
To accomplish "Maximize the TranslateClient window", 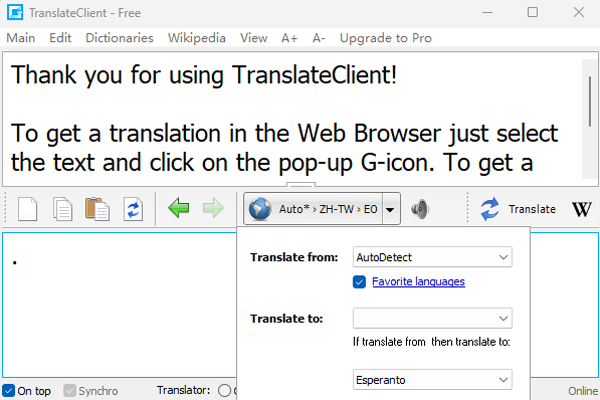I will tap(533, 12).
